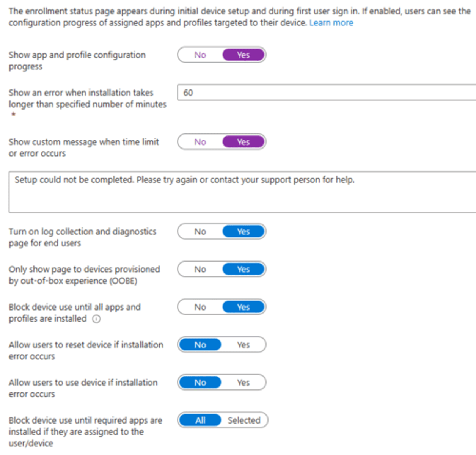Choose All for required apps blocking
This screenshot has height=455, width=476.
click(200, 420)
